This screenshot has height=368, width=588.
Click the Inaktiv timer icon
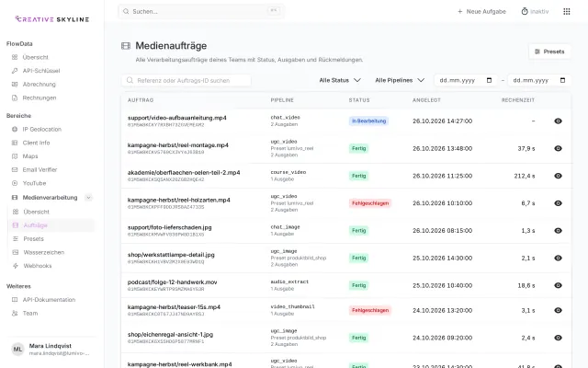tap(525, 12)
